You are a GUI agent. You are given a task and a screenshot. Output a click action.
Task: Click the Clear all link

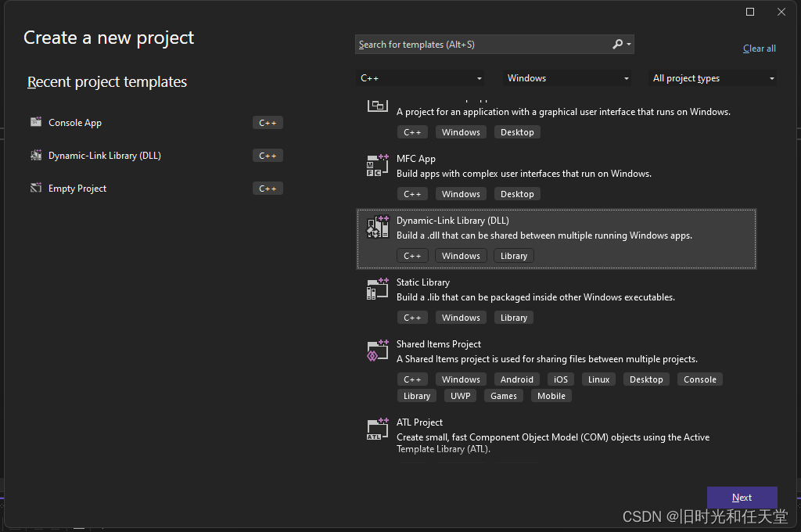pyautogui.click(x=759, y=49)
